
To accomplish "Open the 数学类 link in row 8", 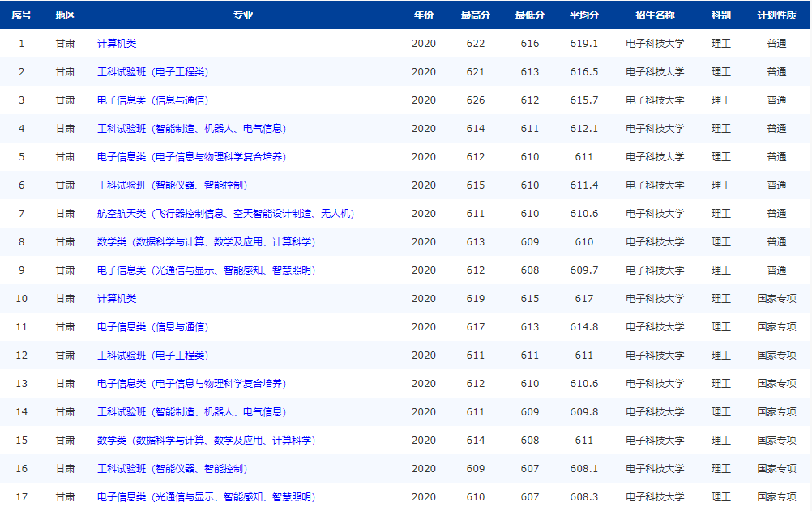I will [206, 242].
